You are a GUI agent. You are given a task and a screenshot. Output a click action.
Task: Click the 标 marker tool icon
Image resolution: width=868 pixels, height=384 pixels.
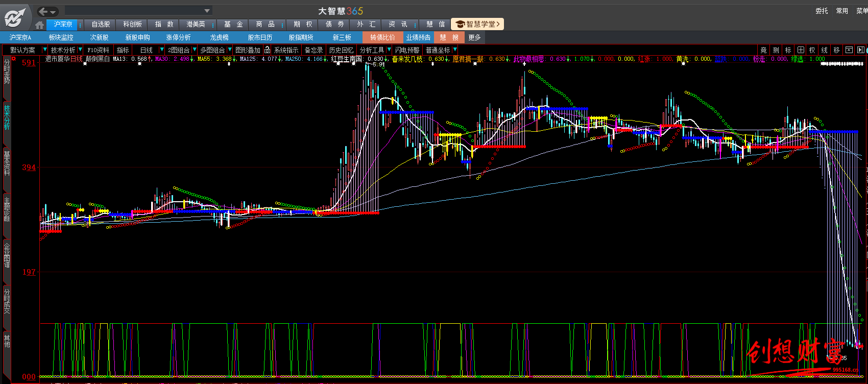(x=788, y=50)
